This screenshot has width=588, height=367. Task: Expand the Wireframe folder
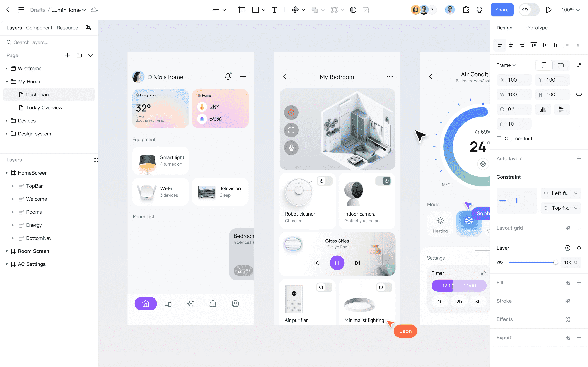[6, 69]
